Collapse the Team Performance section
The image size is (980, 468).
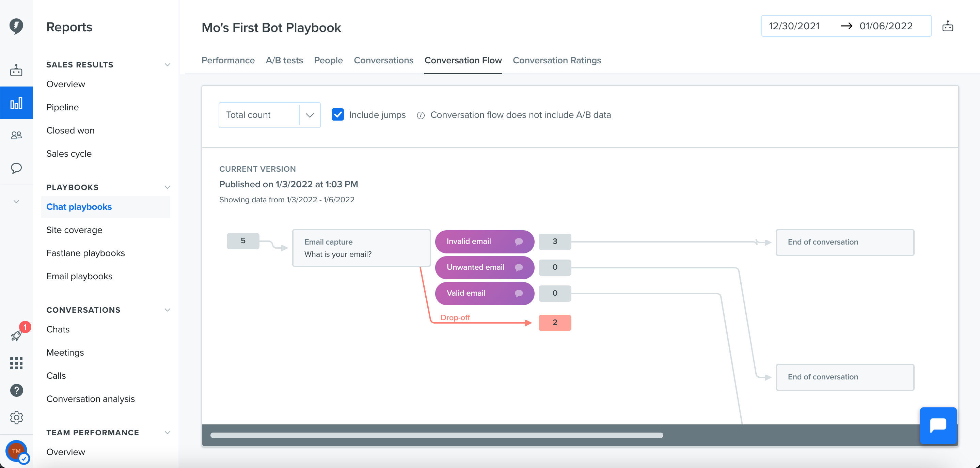pyautogui.click(x=167, y=432)
